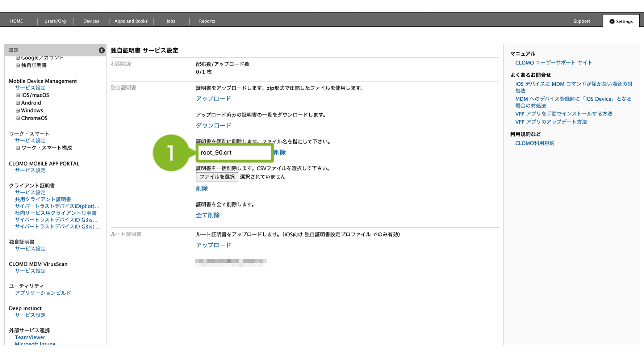Click 全て削除 to delete all certificates
Viewport: 644px width, 362px height.
[208, 215]
